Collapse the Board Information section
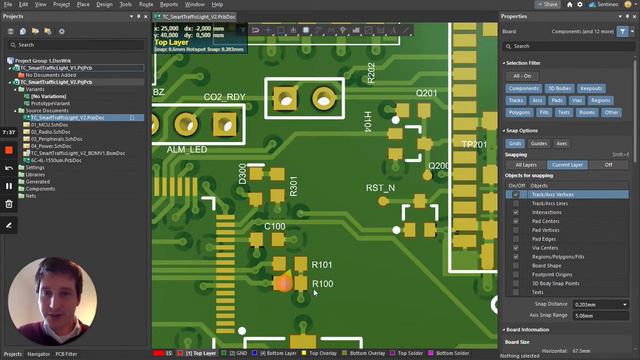 504,330
